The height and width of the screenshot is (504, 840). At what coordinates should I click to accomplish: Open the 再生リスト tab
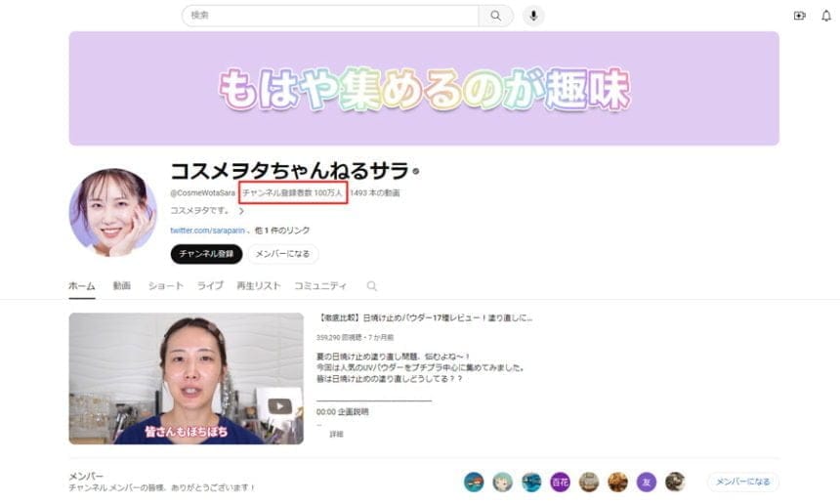259,286
